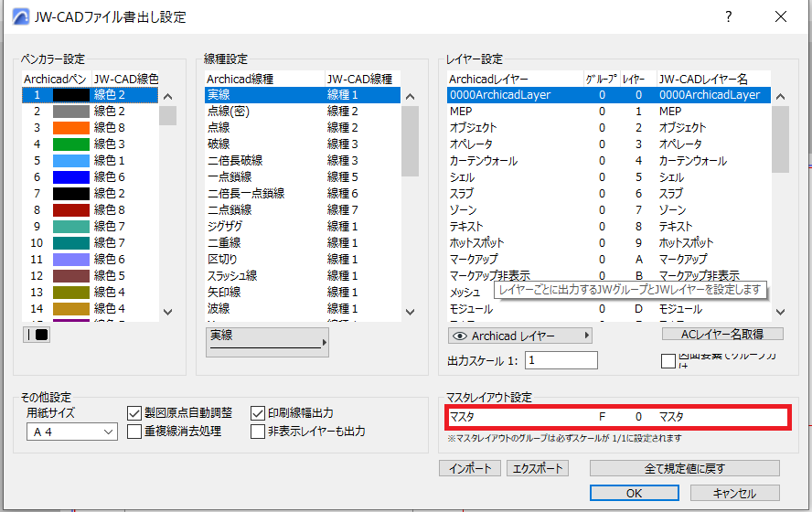Viewport: 812px width, 512px height.
Task: Click the エクスポート button
Action: [x=538, y=468]
